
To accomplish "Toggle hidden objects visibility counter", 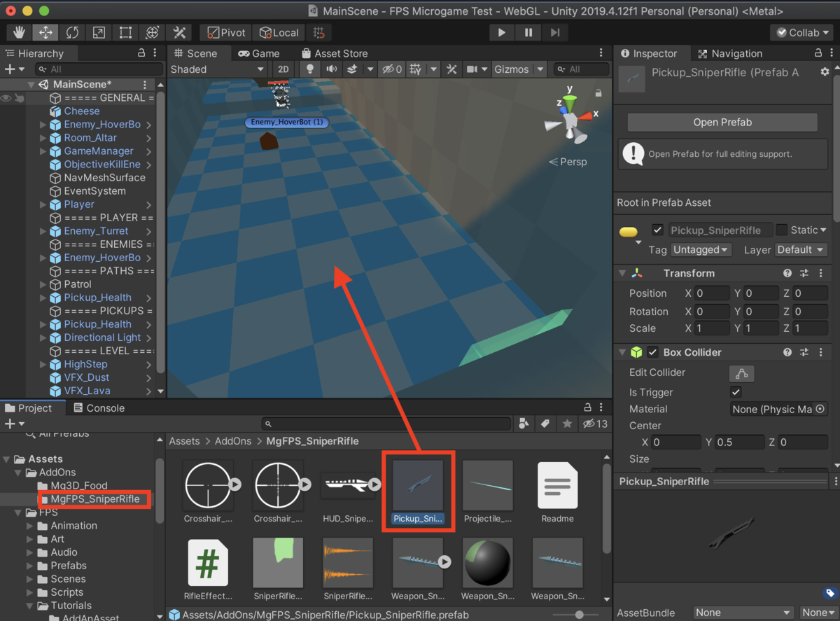I will (x=392, y=69).
